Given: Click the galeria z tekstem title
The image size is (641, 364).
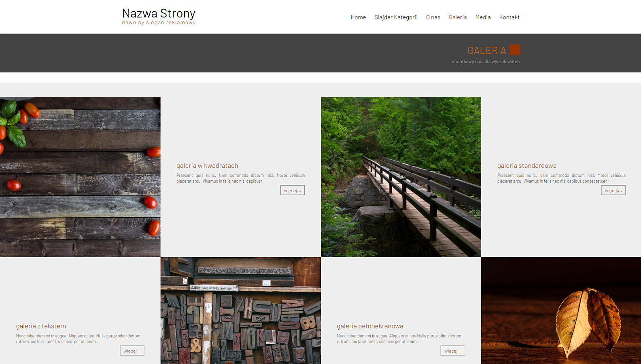Looking at the screenshot, I should (x=41, y=326).
